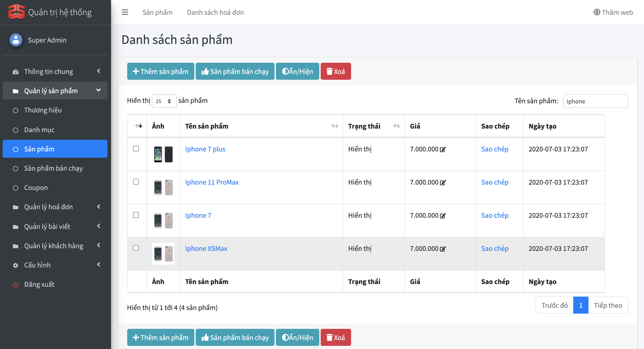Screen dimensions: 644x349
Task: Sort by Tên sản phẩm column arrows
Action: pos(335,126)
